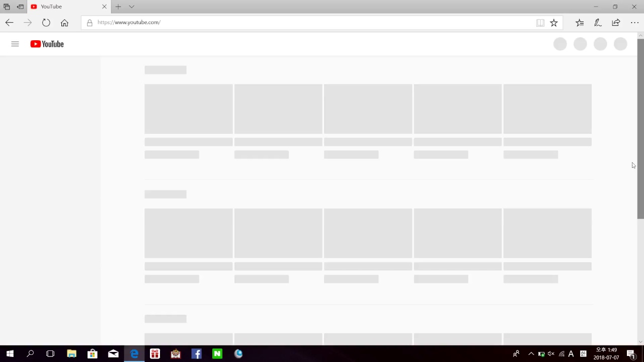Image resolution: width=644 pixels, height=362 pixels.
Task: Open the blue swirl app on taskbar
Action: pyautogui.click(x=238, y=354)
